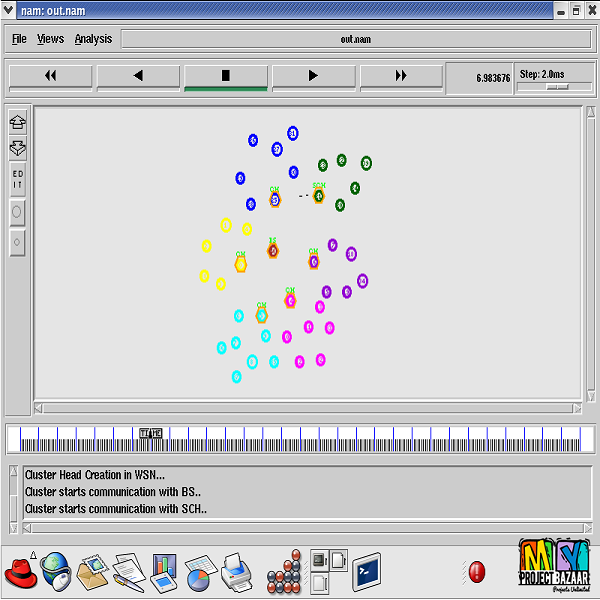Click the Step 2.0ms speed slider

557,86
